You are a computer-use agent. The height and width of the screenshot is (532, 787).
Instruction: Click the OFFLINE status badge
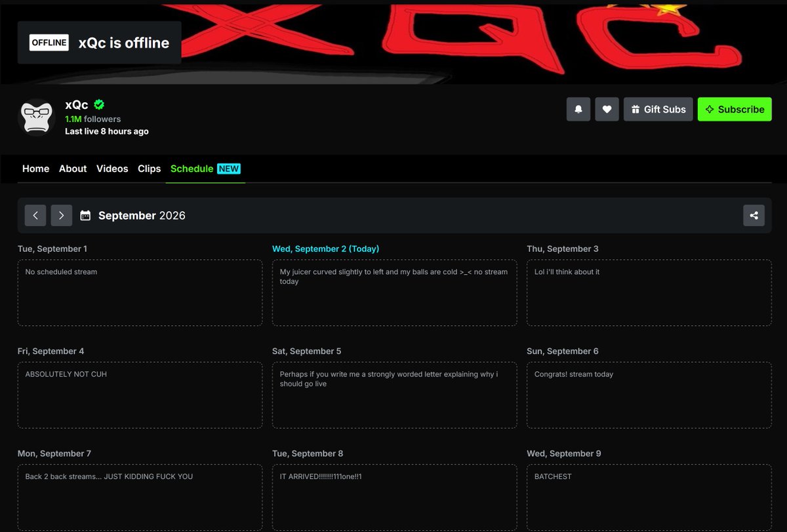pyautogui.click(x=49, y=43)
